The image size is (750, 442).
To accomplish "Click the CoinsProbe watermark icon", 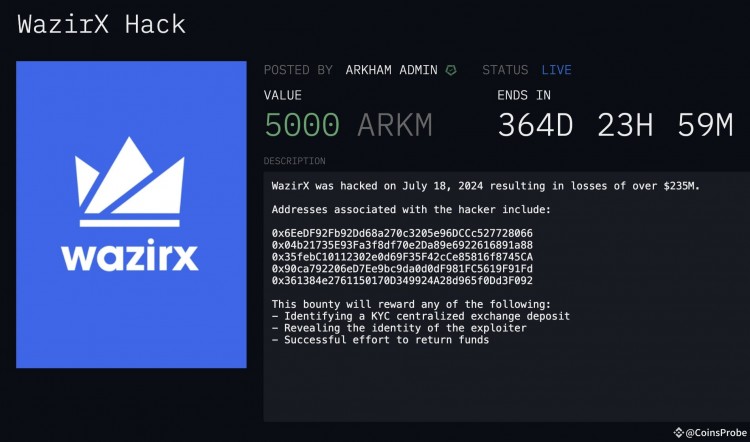I will pyautogui.click(x=680, y=432).
